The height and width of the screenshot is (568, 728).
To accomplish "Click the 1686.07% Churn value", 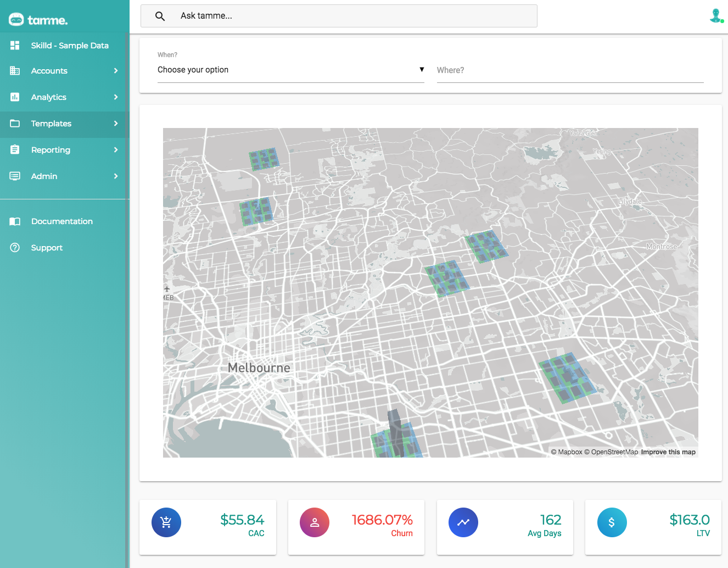I will point(382,520).
